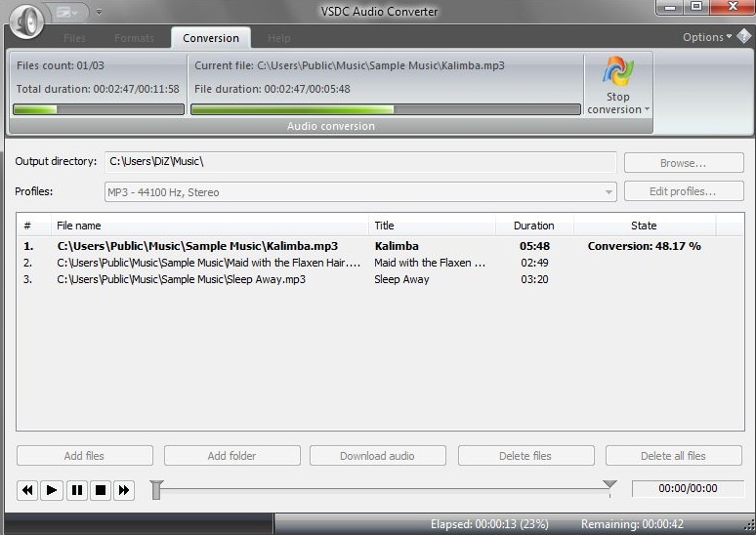
Task: Click the Browse... button
Action: point(684,163)
